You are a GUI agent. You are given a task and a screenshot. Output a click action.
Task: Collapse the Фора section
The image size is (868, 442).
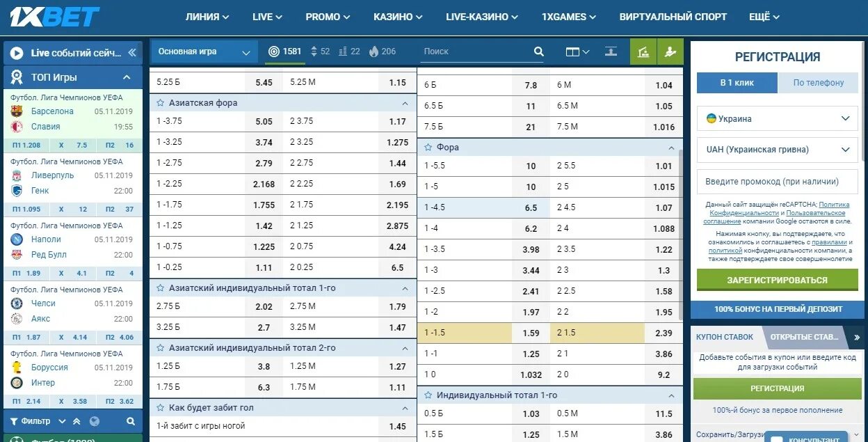671,148
